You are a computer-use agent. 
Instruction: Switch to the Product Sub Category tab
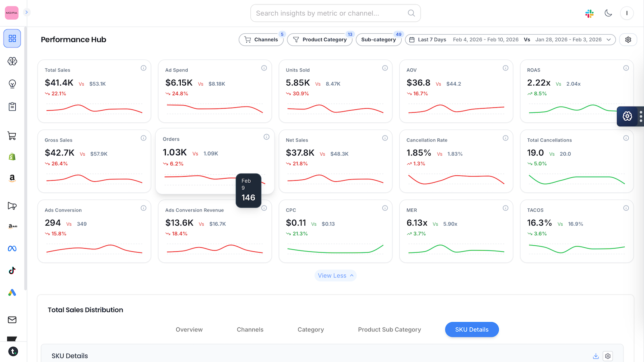tap(389, 329)
